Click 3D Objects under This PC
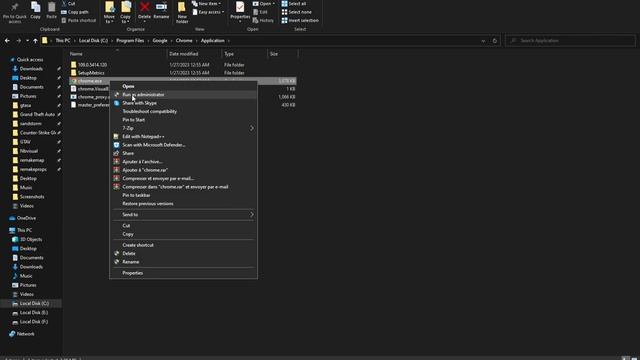Image resolution: width=640 pixels, height=360 pixels. [31, 240]
